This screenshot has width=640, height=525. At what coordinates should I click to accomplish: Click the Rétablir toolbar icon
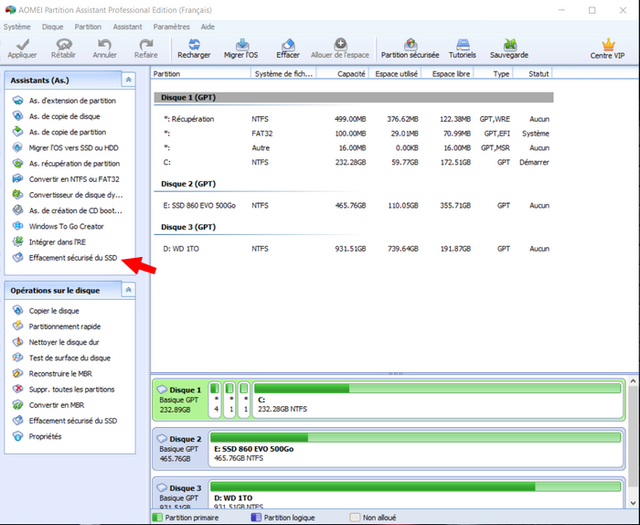(64, 44)
